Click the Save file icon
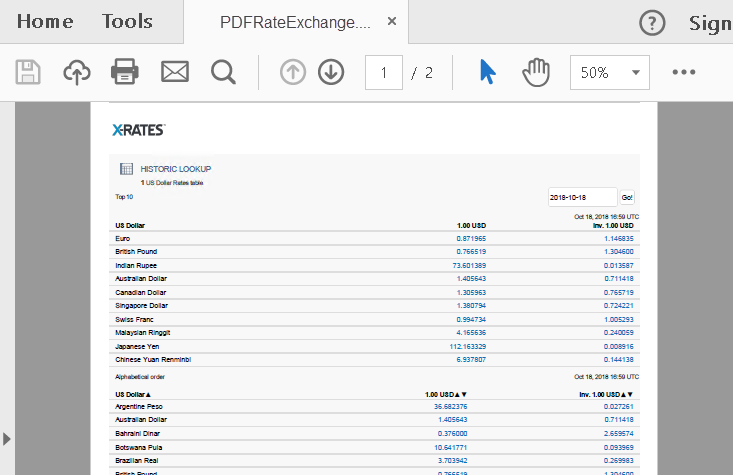The width and height of the screenshot is (733, 475). (x=28, y=72)
